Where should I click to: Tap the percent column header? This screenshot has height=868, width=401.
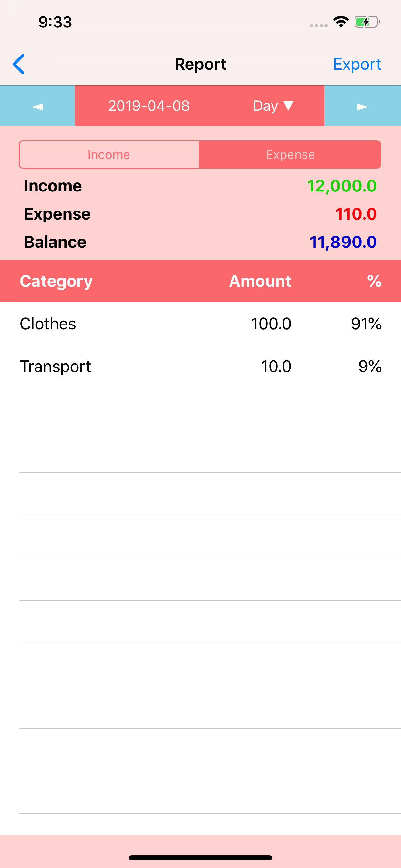point(374,281)
